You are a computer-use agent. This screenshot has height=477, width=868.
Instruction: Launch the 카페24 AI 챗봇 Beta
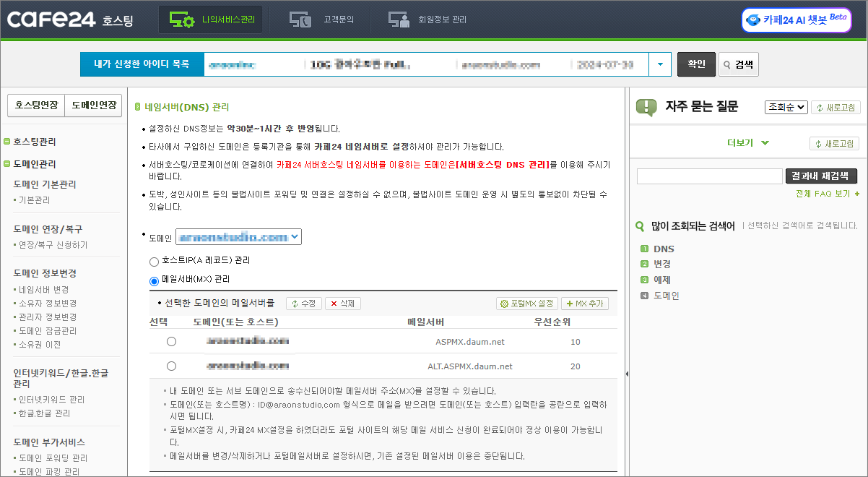coord(796,20)
